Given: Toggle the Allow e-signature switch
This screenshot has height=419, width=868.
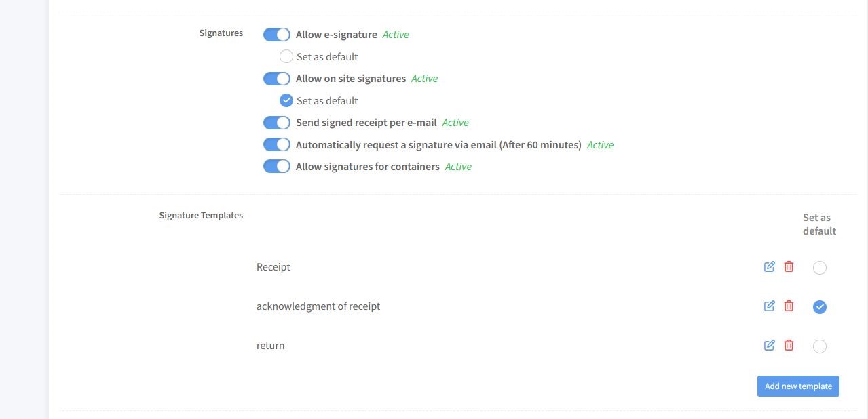Looking at the screenshot, I should click(277, 35).
